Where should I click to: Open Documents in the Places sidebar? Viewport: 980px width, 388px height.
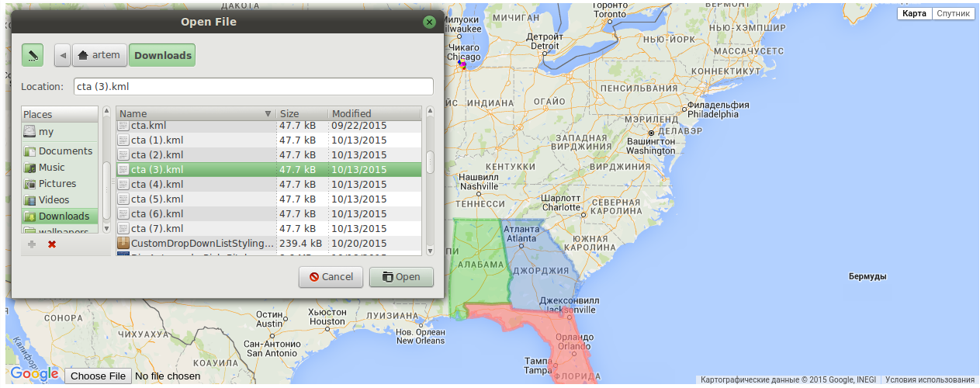pos(61,151)
